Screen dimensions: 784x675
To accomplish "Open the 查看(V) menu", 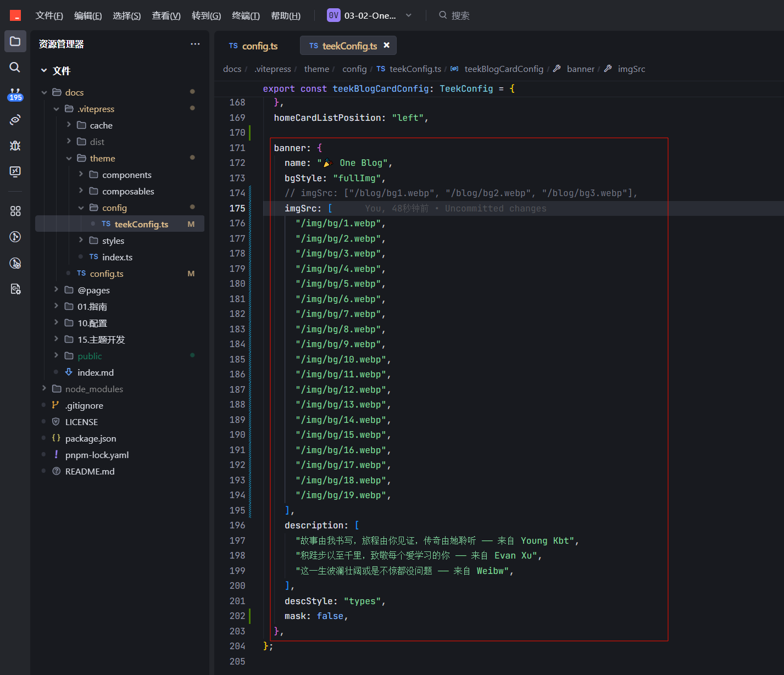I will (166, 15).
